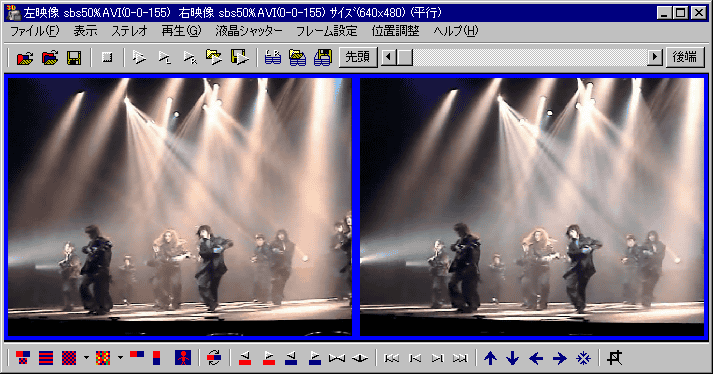Image resolution: width=713 pixels, height=374 pixels.
Task: Open the ステレオ menu
Action: click(x=130, y=31)
